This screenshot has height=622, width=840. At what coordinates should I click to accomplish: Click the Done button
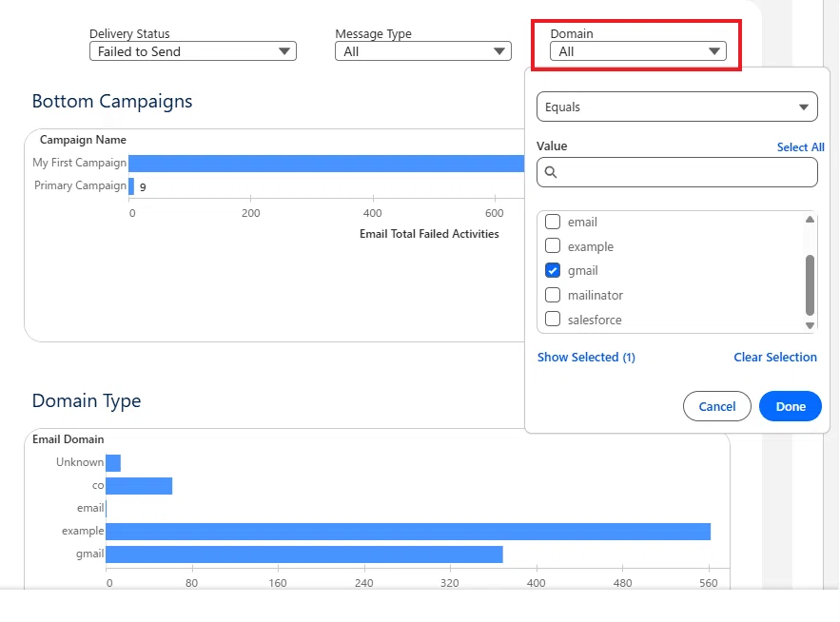tap(791, 406)
